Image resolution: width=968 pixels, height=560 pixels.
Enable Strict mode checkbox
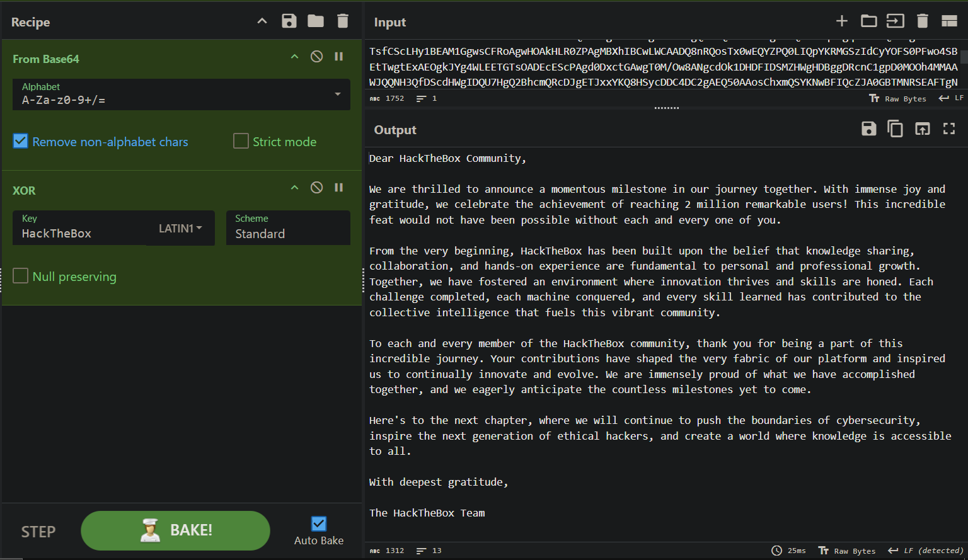pyautogui.click(x=241, y=141)
